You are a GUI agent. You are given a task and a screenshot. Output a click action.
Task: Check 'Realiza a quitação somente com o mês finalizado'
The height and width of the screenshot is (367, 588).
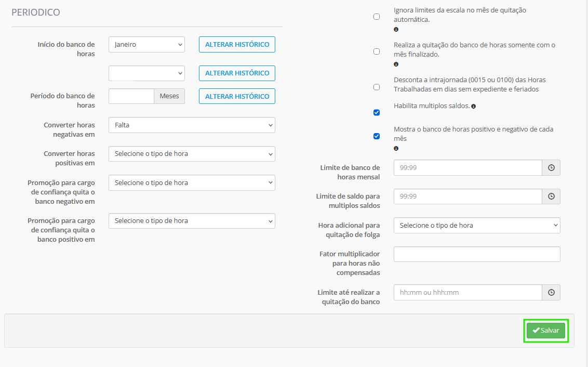[x=377, y=51]
